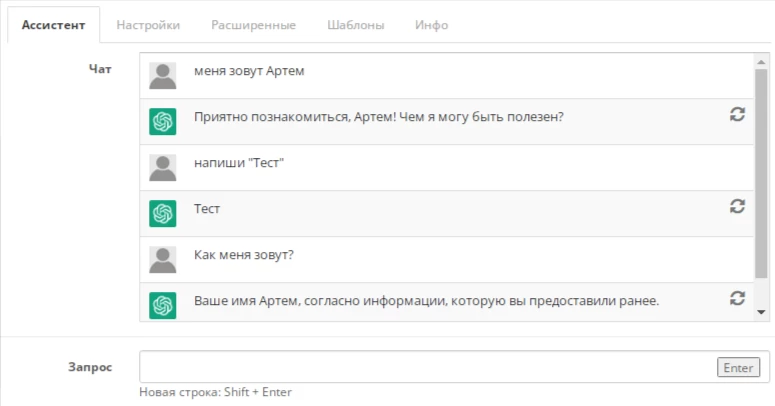Click user avatar next to "меня зовут Артем"
Screen dimensions: 775x406
(163, 76)
